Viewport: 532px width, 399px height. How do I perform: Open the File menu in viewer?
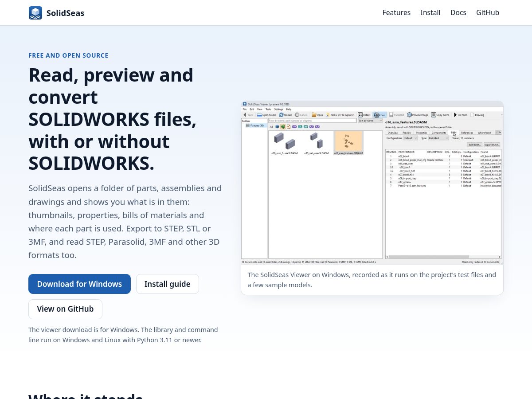[x=245, y=109]
